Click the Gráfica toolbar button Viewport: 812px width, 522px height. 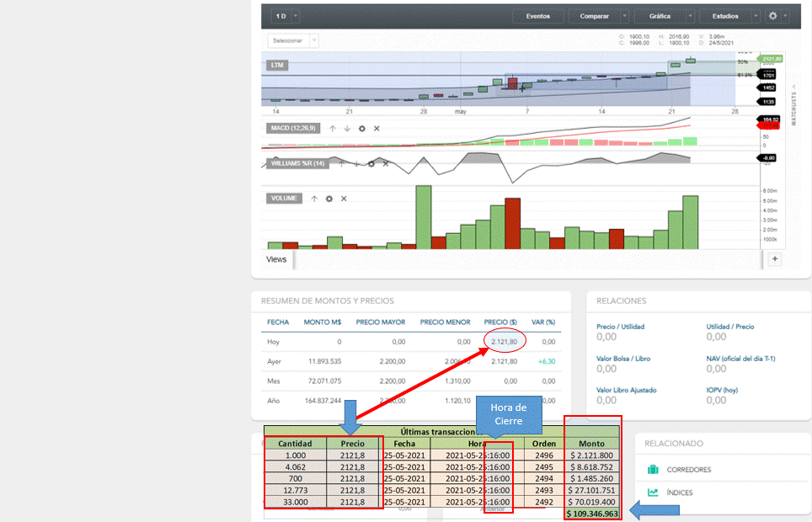click(660, 16)
